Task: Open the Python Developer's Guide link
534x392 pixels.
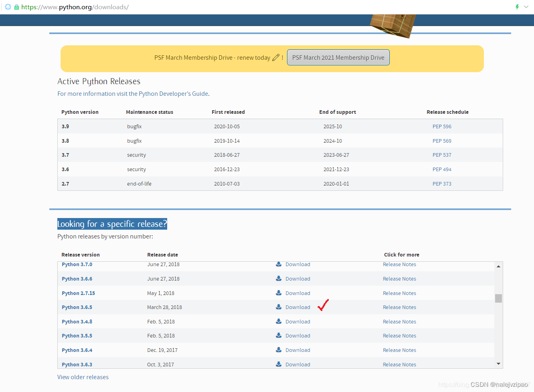Action: [173, 94]
